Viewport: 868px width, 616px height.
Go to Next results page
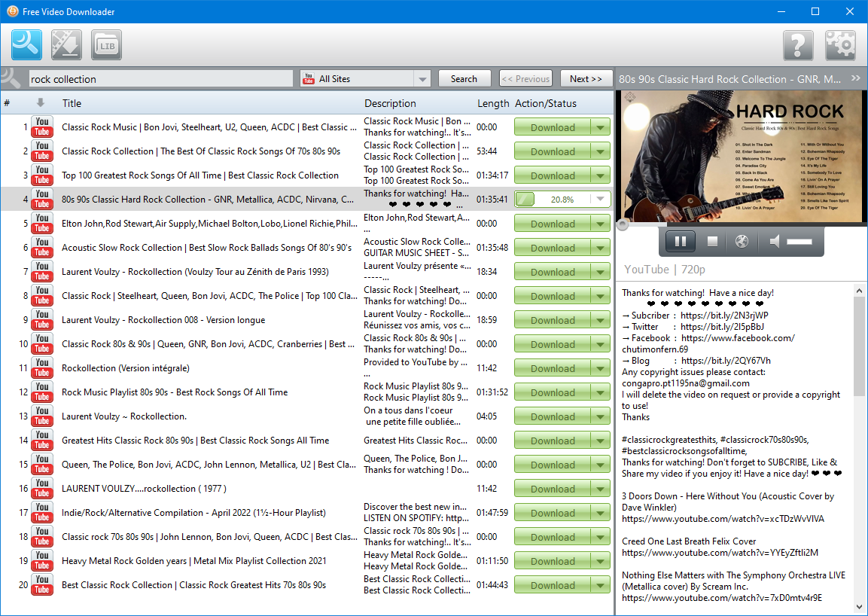(x=586, y=78)
